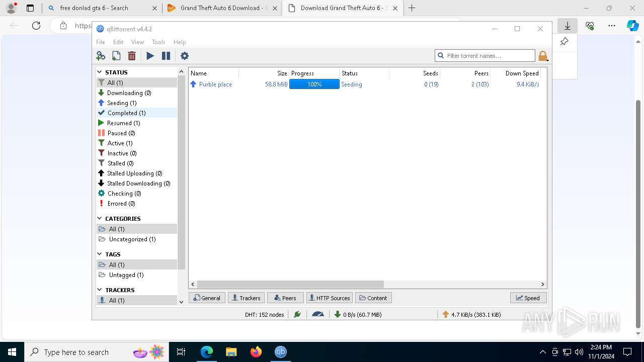644x362 pixels.
Task: Open the View menu
Action: pos(137,42)
